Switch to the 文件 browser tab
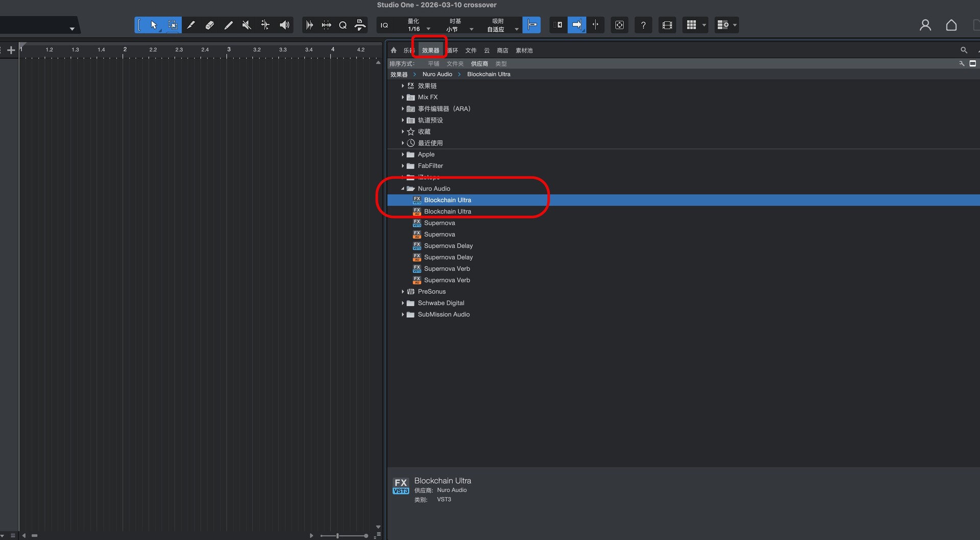This screenshot has height=540, width=980. [471, 51]
